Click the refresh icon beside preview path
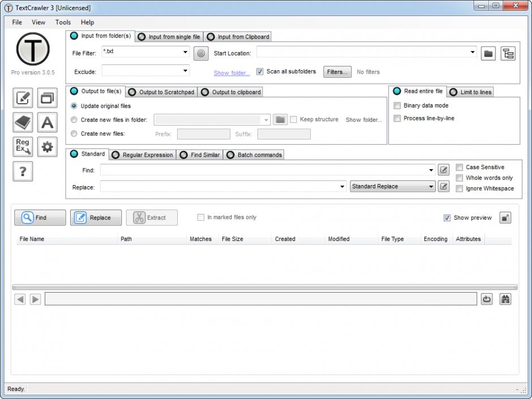 [x=487, y=299]
